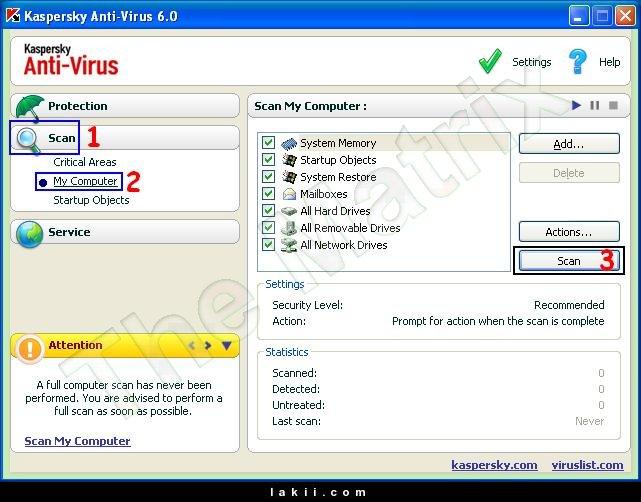Minimize the Kaspersky Anti-Virus window

point(578,16)
